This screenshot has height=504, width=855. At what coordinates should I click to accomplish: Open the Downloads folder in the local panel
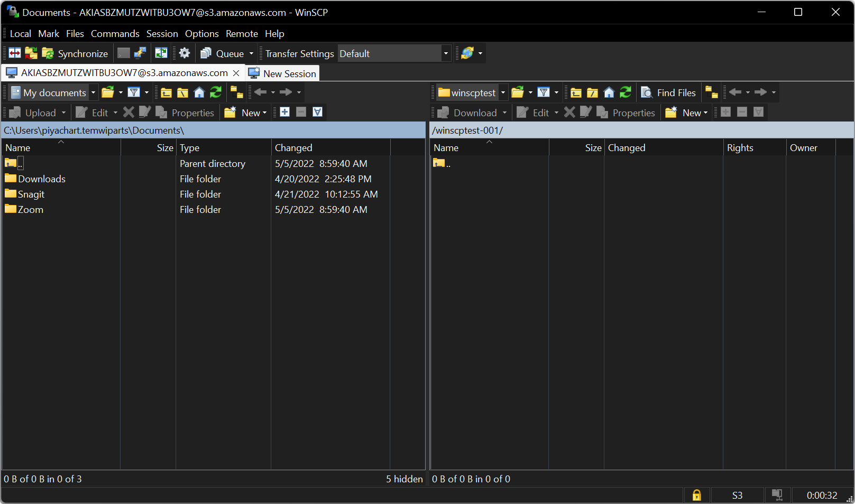tap(42, 179)
